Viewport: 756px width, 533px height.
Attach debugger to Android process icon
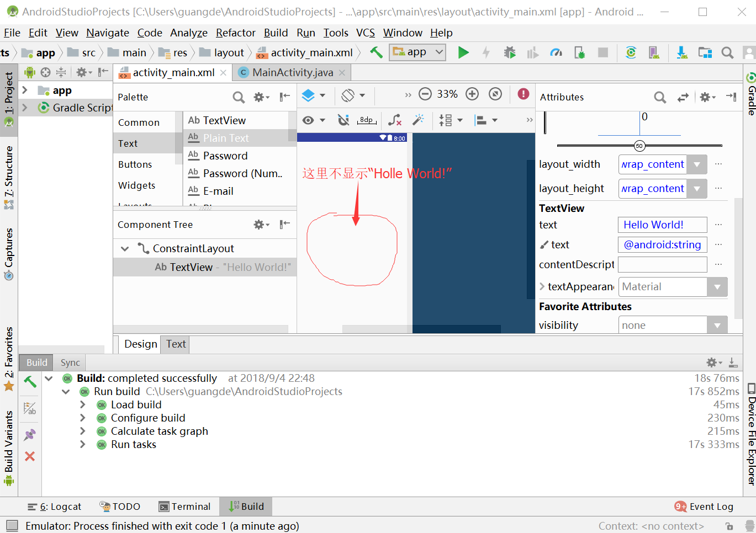(579, 52)
